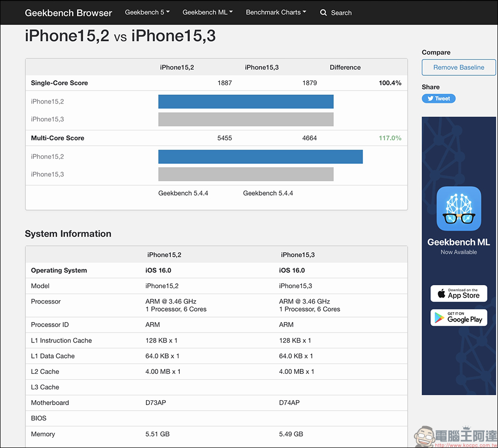Open the Search menu item

[341, 13]
